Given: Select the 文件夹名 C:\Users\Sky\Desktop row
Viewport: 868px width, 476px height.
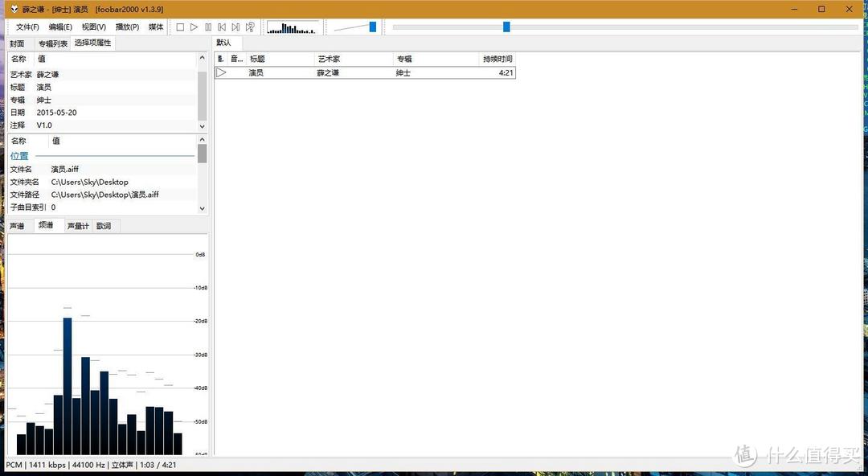Looking at the screenshot, I should pos(102,182).
